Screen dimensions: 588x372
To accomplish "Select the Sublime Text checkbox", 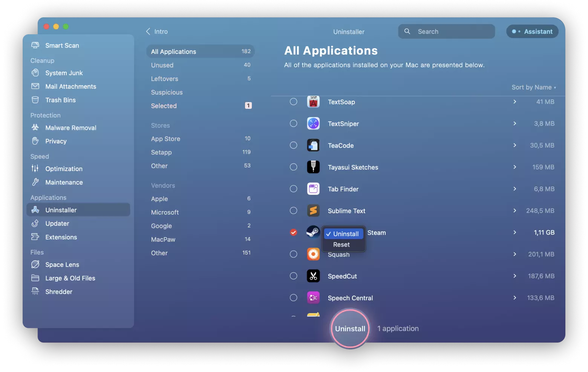I will coord(294,210).
